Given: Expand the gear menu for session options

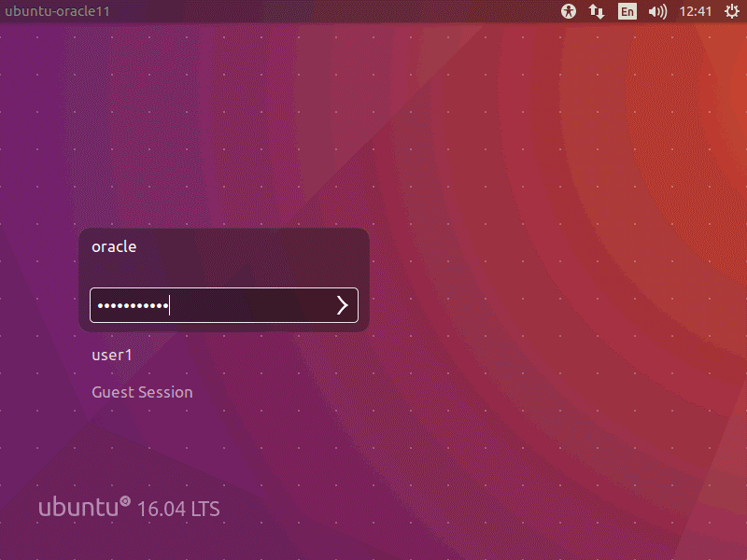Looking at the screenshot, I should pos(733,11).
